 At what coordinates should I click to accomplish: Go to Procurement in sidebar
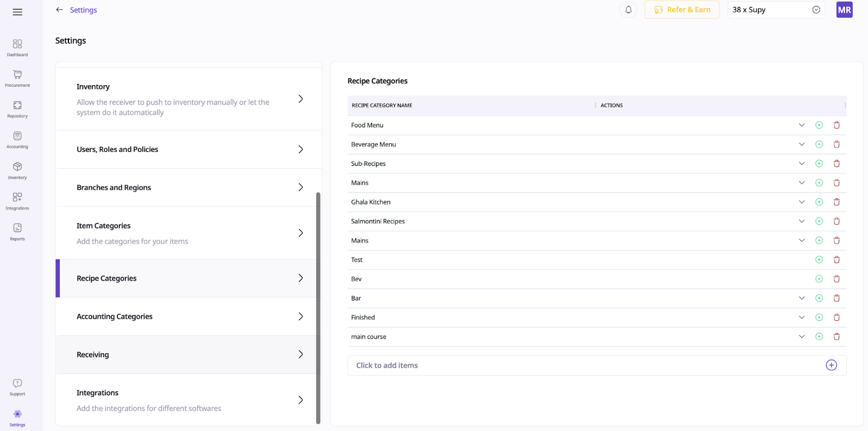(x=17, y=78)
